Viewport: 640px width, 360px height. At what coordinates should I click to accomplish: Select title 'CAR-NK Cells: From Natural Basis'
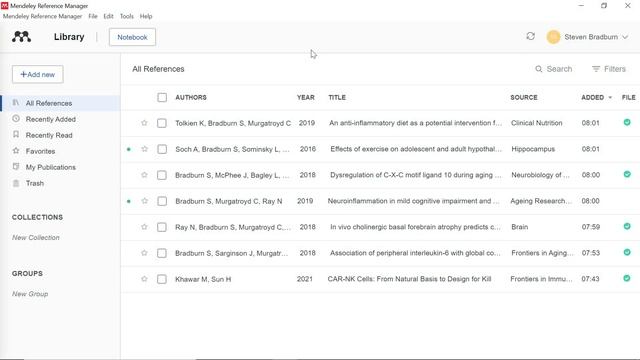[x=409, y=279]
